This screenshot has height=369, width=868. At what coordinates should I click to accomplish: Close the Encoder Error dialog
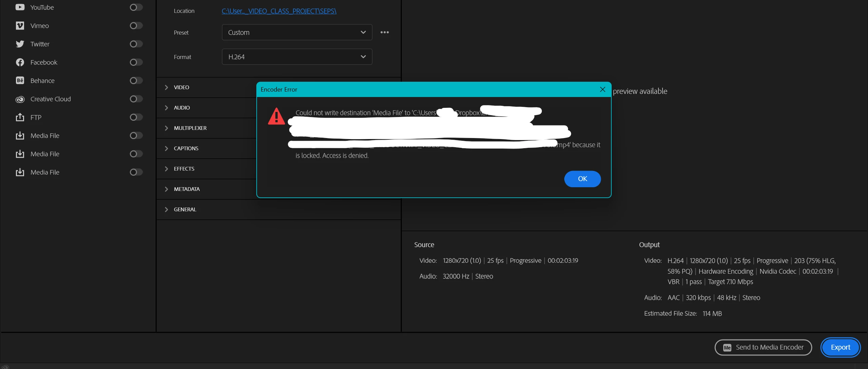[x=602, y=90]
